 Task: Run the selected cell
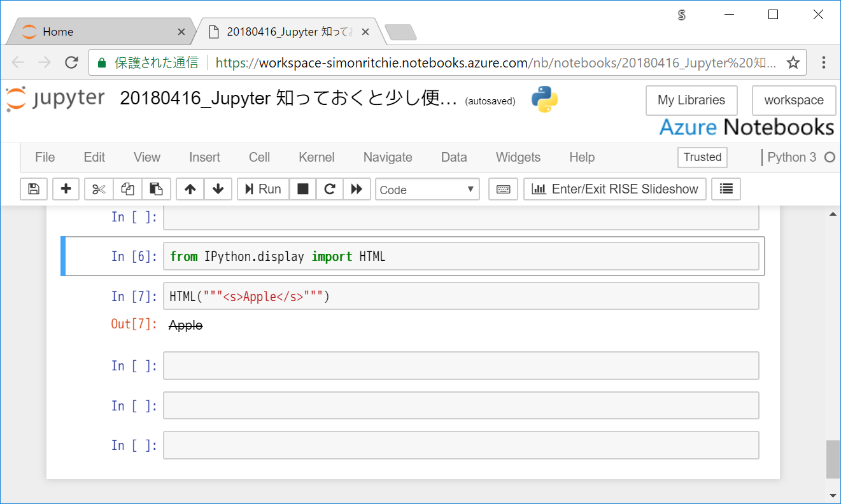point(262,188)
